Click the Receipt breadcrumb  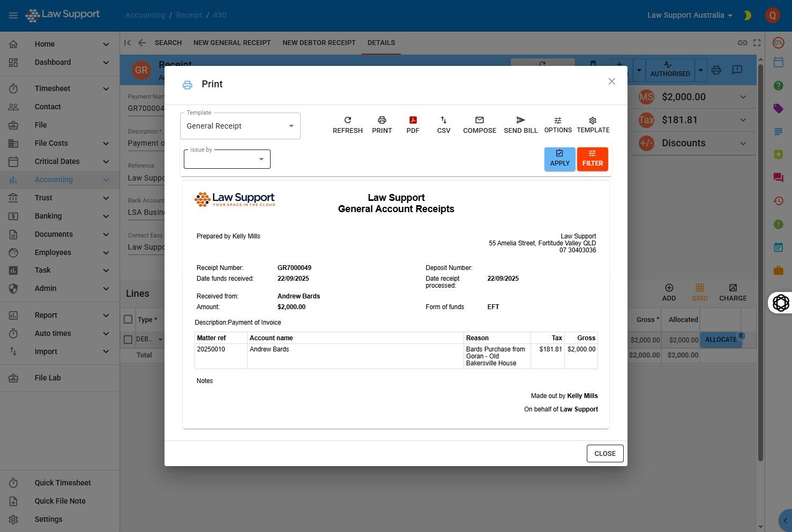tap(189, 16)
